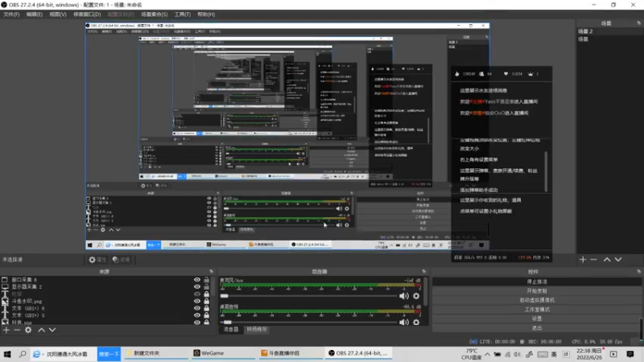Toggle visibility of 文本 (GDI+) 5

pos(197,315)
